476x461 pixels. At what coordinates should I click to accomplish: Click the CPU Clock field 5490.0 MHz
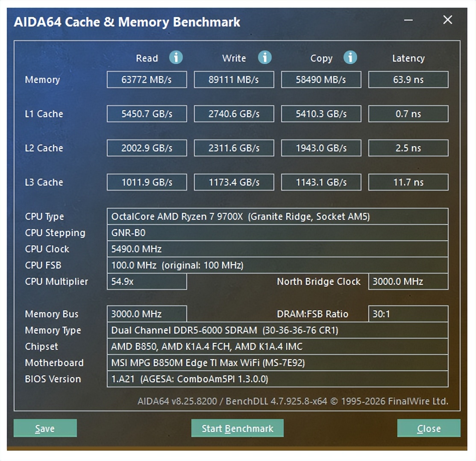click(277, 249)
